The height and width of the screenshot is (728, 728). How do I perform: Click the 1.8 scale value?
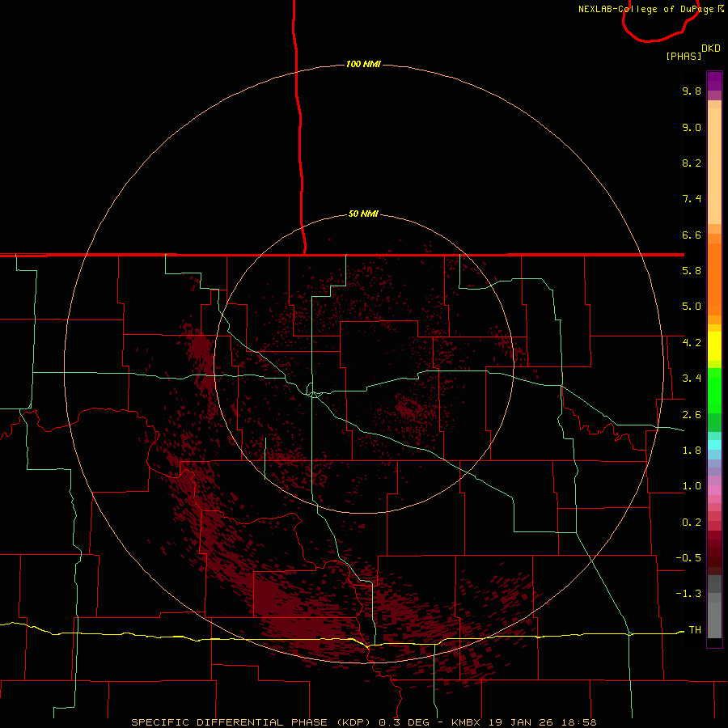(x=692, y=451)
